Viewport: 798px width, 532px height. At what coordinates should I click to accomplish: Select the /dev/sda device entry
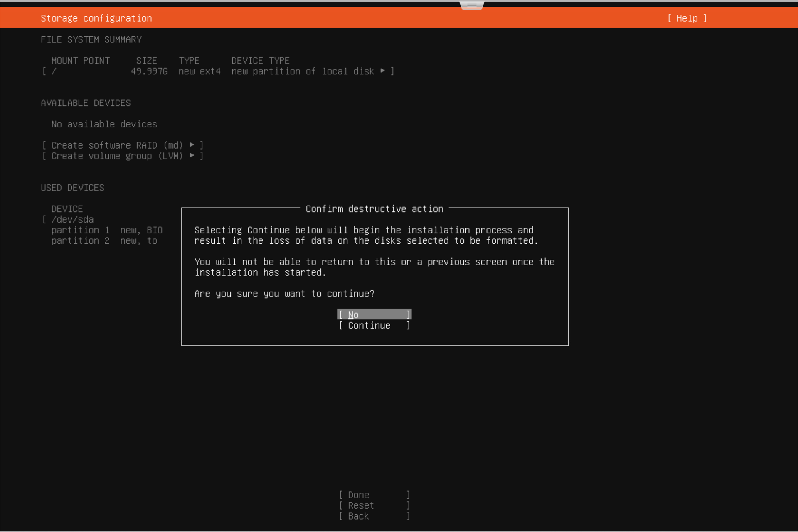pyautogui.click(x=72, y=220)
